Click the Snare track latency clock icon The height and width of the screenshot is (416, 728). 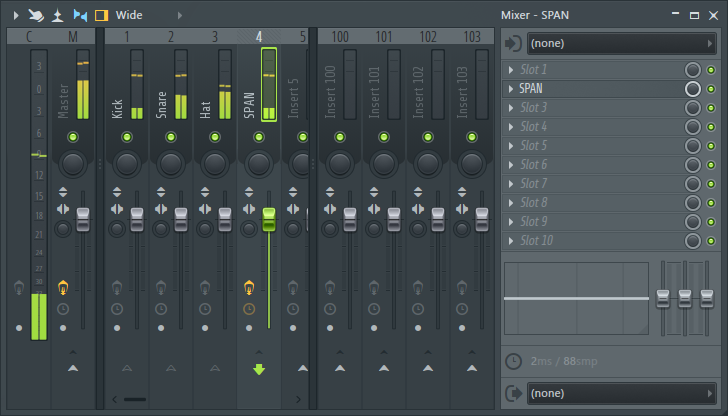161,309
